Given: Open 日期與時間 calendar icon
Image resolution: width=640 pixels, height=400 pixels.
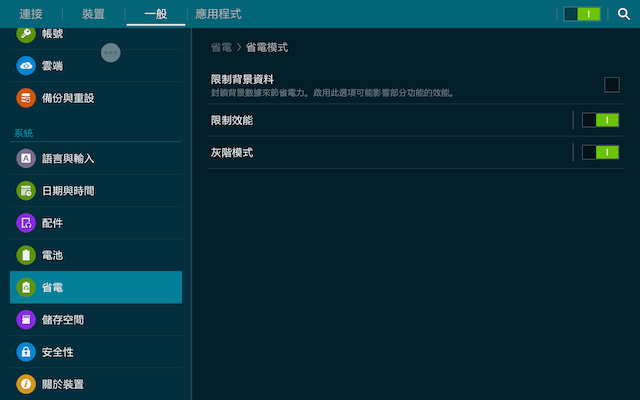Looking at the screenshot, I should coord(26,191).
